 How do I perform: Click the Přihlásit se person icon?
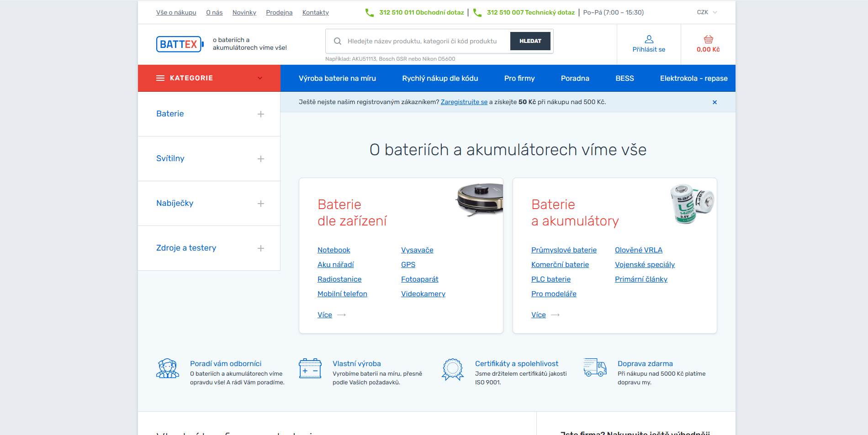(x=648, y=40)
